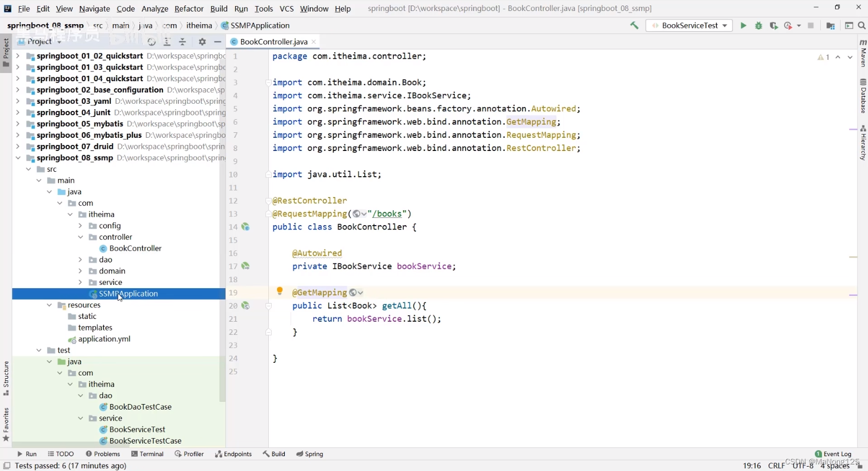Open the Favorites side panel

pos(6,425)
